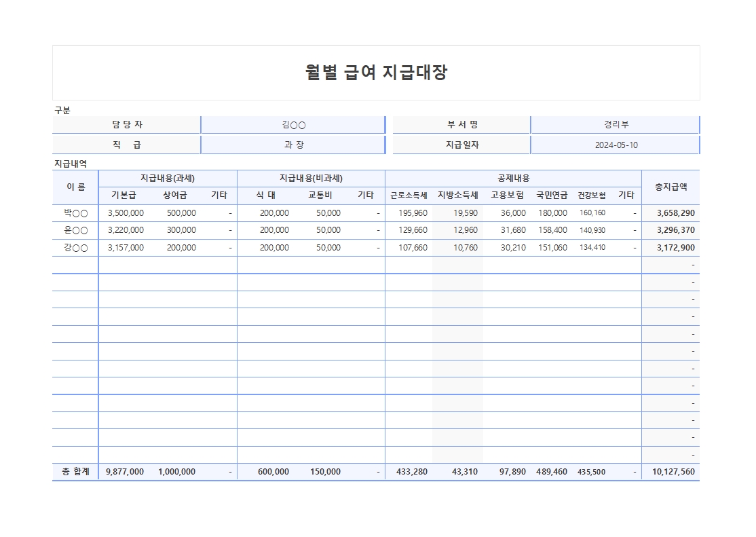This screenshot has height=537, width=756.
Task: Click base salary 3,220,000
Action: tap(126, 231)
